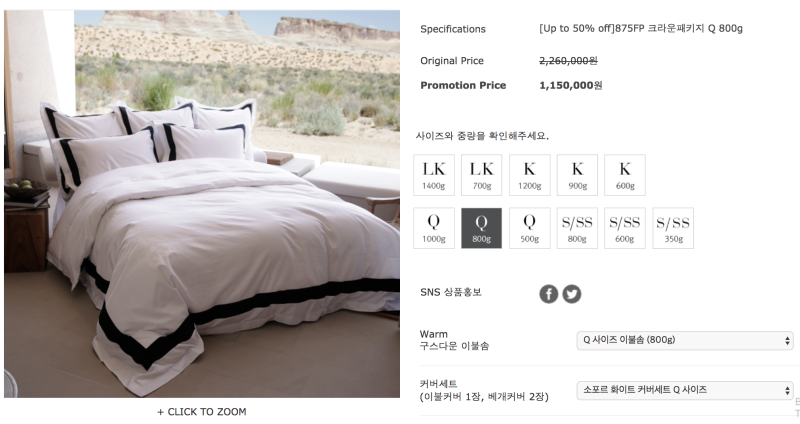Image resolution: width=800 pixels, height=424 pixels.
Task: Choose S/SS 350g size tile
Action: (x=673, y=228)
